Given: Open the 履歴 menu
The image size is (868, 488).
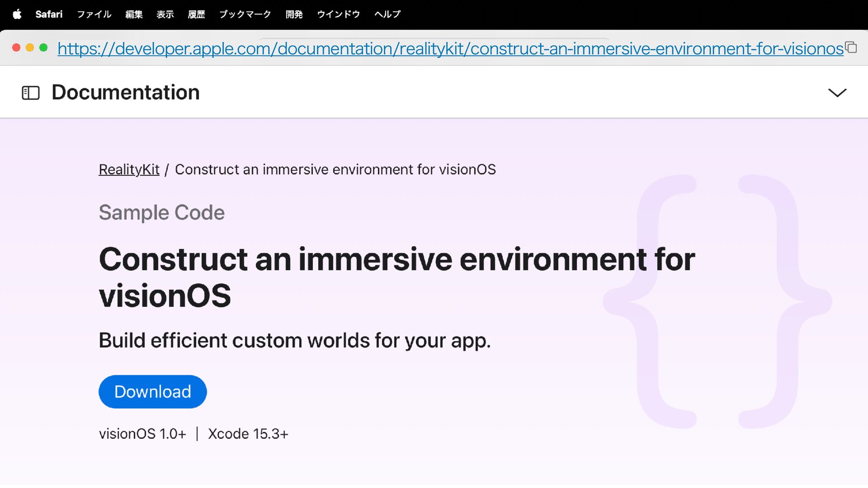Looking at the screenshot, I should (196, 14).
